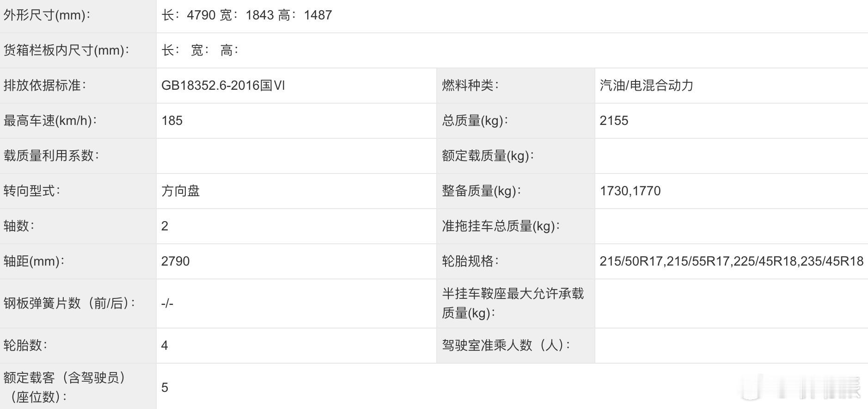The width and height of the screenshot is (868, 409).
Task: Click the 货箱栏板内尺寸(mm) label
Action: tap(67, 50)
